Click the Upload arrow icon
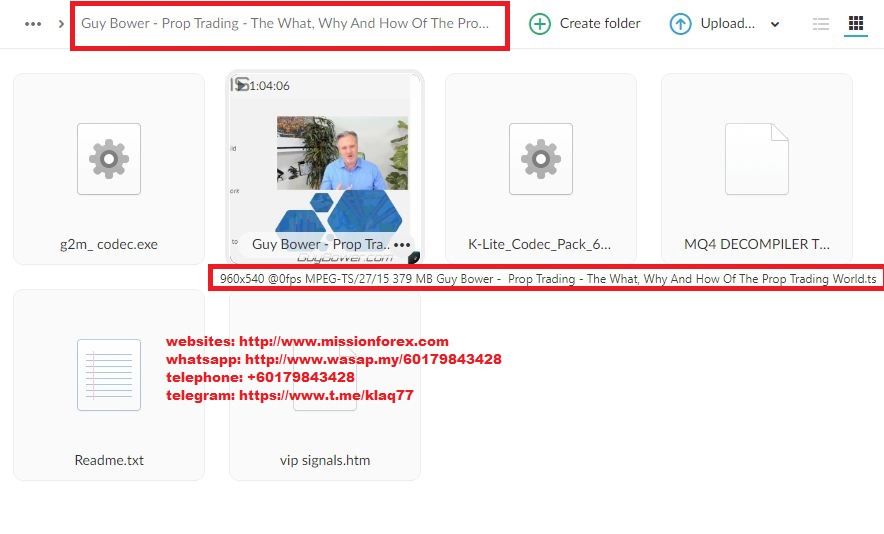This screenshot has width=884, height=534. click(681, 24)
